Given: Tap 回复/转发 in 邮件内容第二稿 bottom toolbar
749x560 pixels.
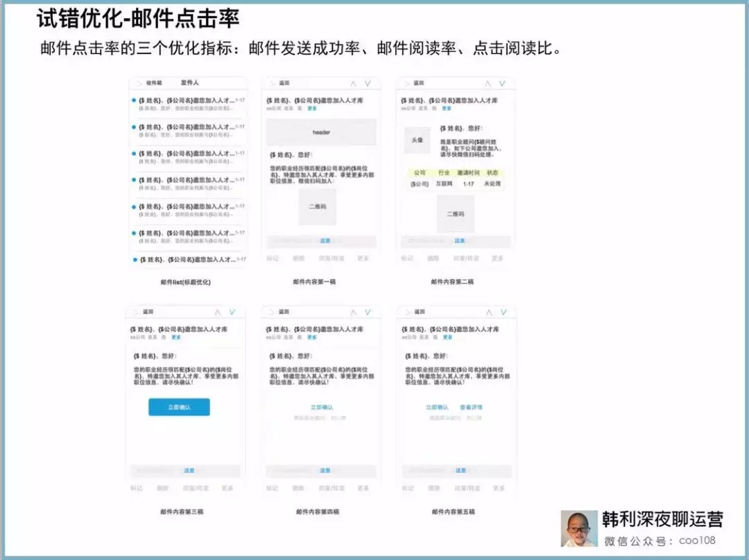Looking at the screenshot, I should pyautogui.click(x=466, y=259).
